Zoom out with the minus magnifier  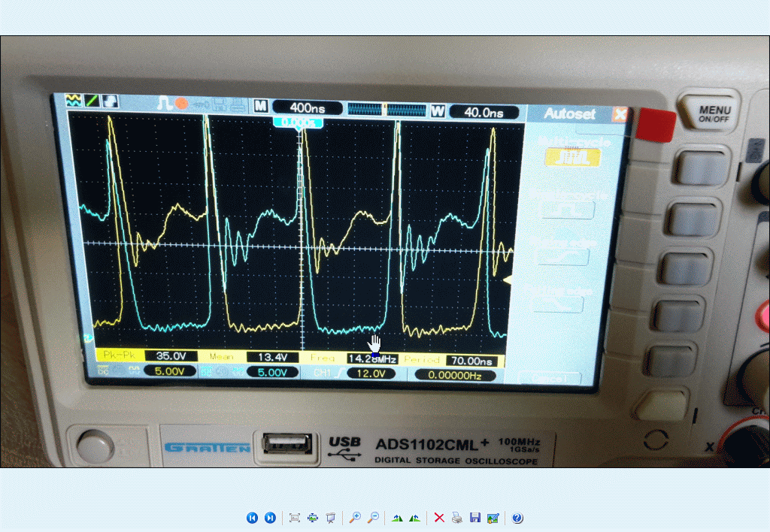[x=372, y=518]
